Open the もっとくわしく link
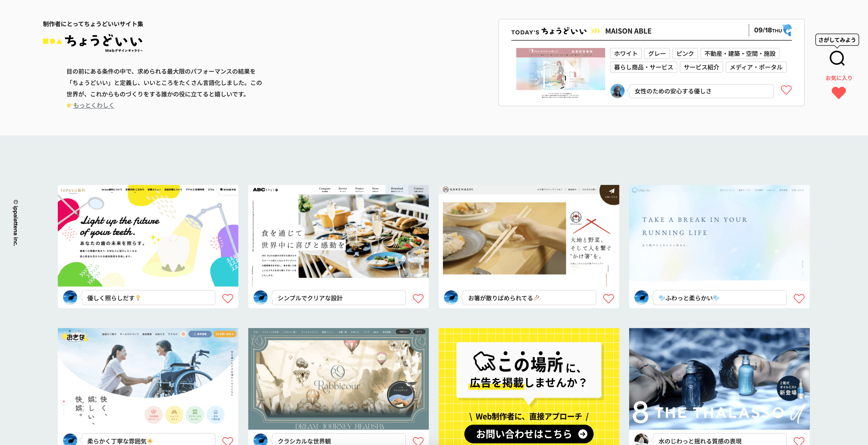Image resolution: width=868 pixels, height=445 pixels. (x=93, y=105)
